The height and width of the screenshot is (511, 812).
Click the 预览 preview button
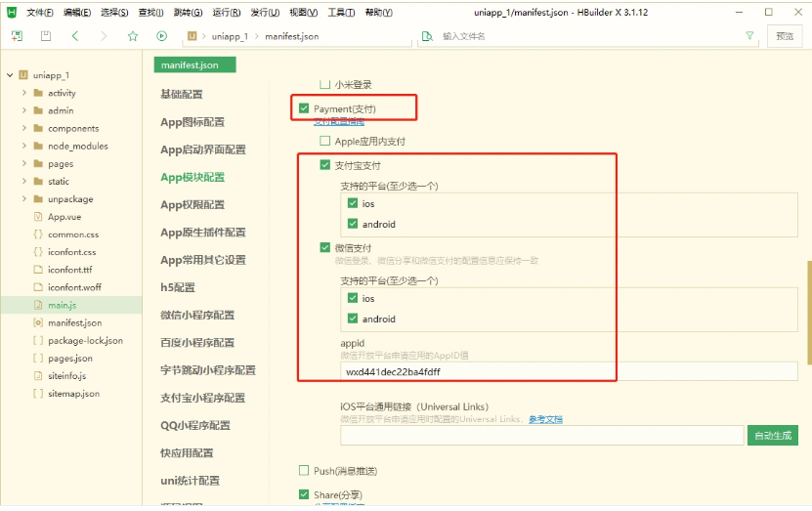click(785, 36)
